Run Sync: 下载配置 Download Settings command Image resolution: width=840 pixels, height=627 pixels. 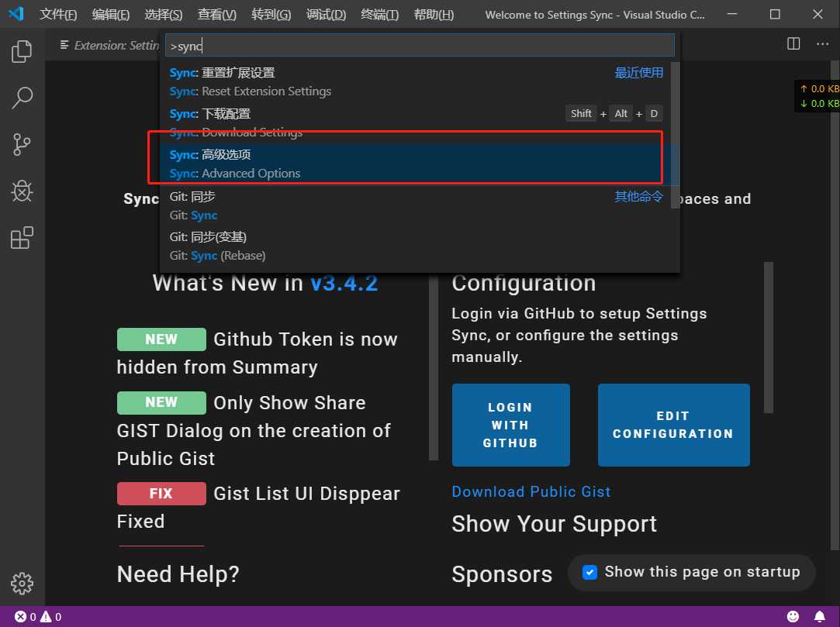pos(416,122)
